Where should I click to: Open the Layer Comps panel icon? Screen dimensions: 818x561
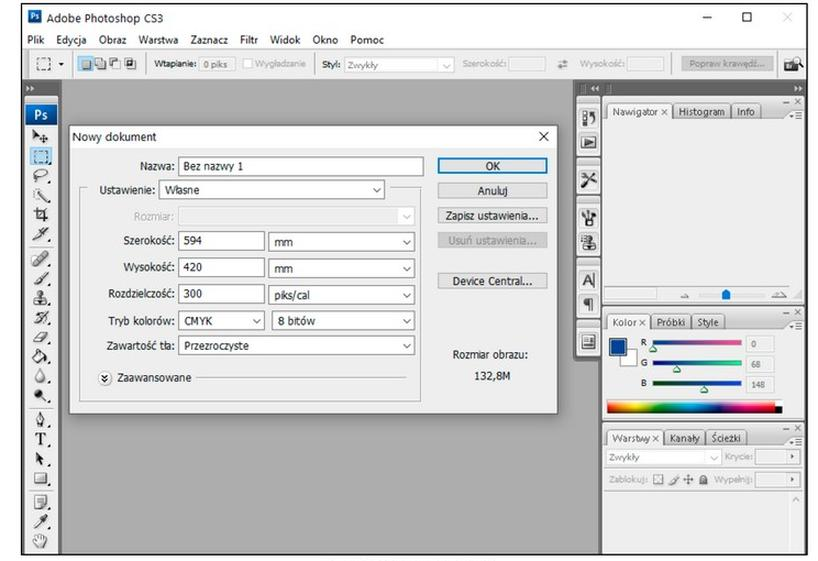588,342
